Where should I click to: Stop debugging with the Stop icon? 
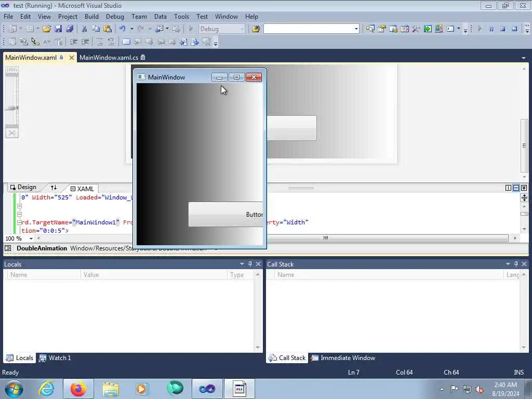(502, 29)
